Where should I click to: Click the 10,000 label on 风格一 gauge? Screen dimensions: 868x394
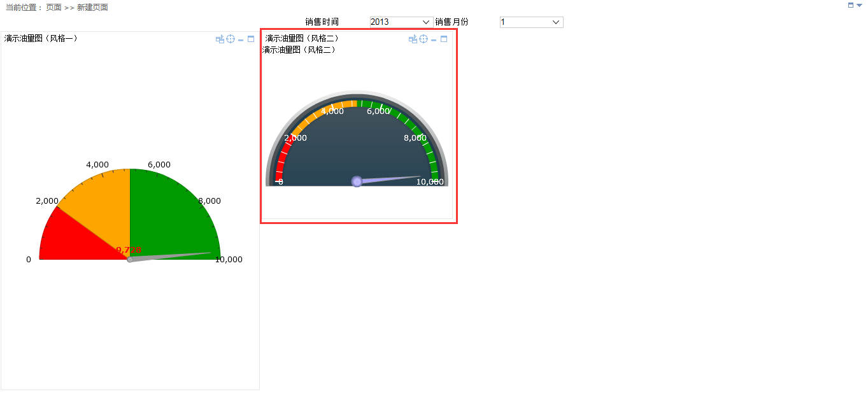point(229,259)
